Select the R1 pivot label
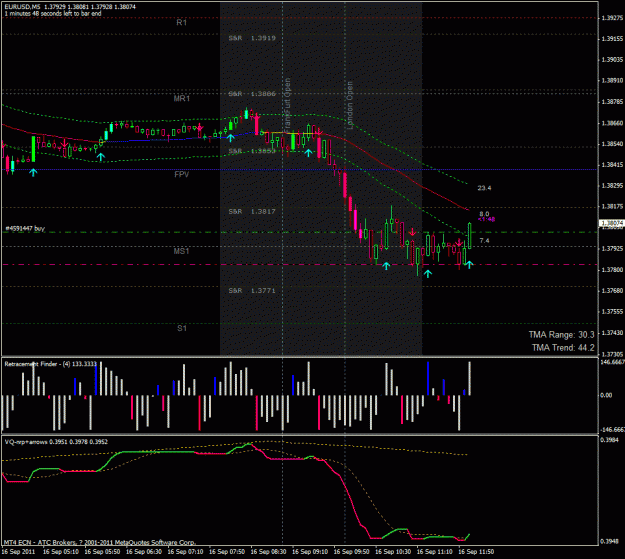The width and height of the screenshot is (625, 559). (x=181, y=23)
